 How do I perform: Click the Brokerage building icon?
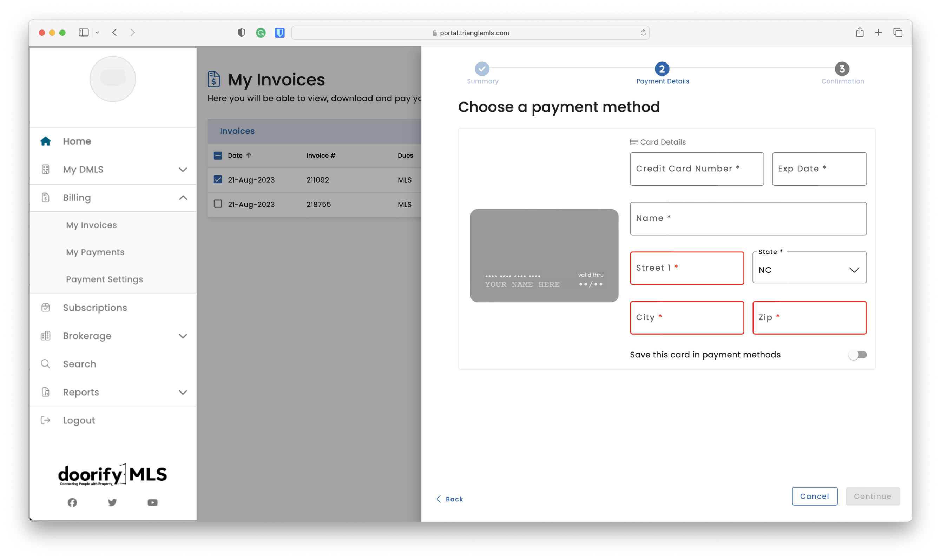(46, 336)
